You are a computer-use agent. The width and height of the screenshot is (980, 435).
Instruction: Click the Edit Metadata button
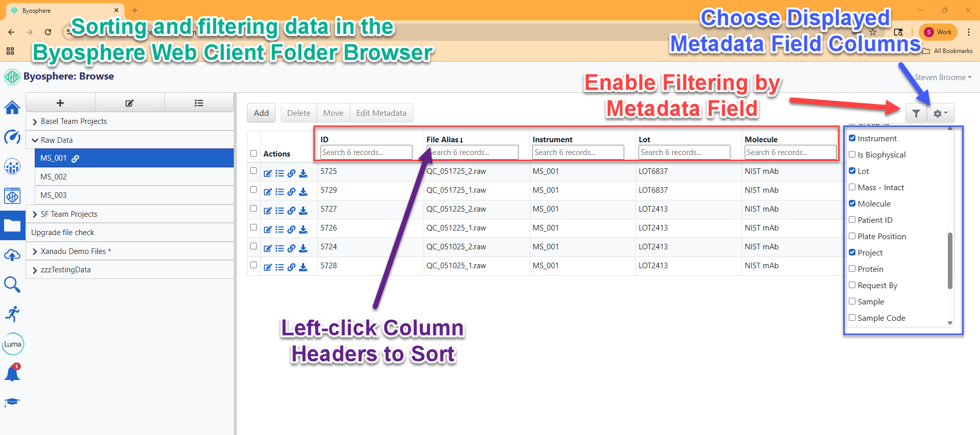tap(381, 113)
